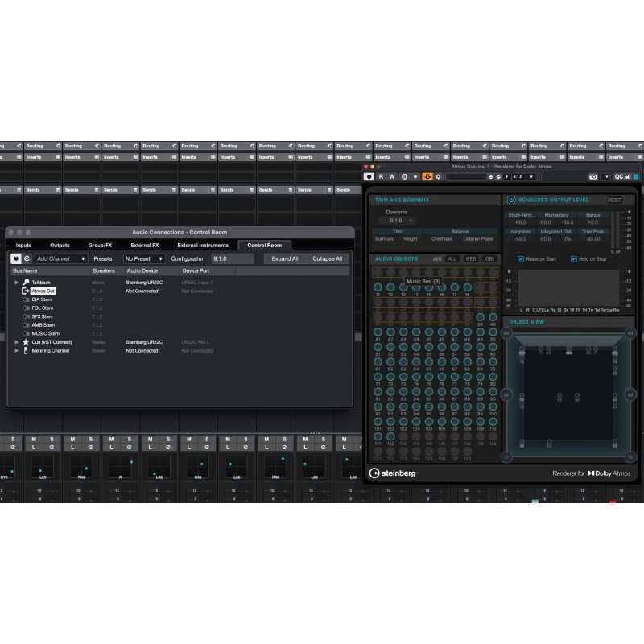This screenshot has height=644, width=644.
Task: Click the Presets button
Action: click(x=103, y=258)
